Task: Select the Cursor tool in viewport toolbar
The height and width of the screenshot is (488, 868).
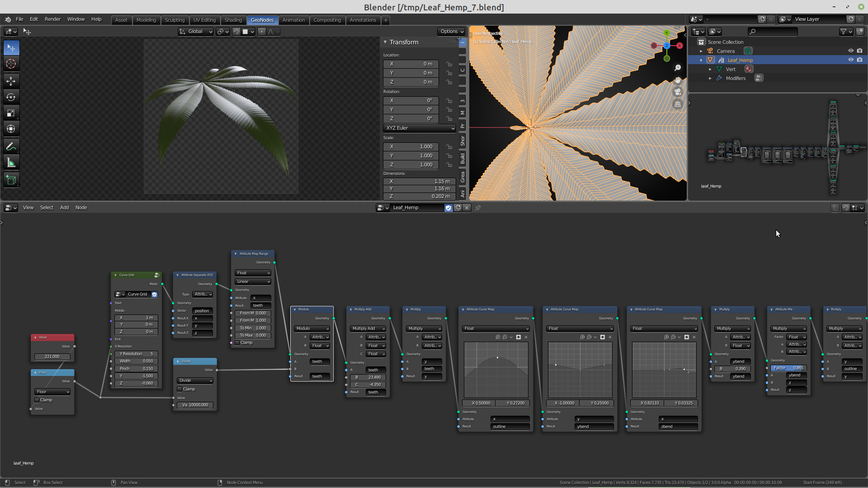Action: click(11, 64)
